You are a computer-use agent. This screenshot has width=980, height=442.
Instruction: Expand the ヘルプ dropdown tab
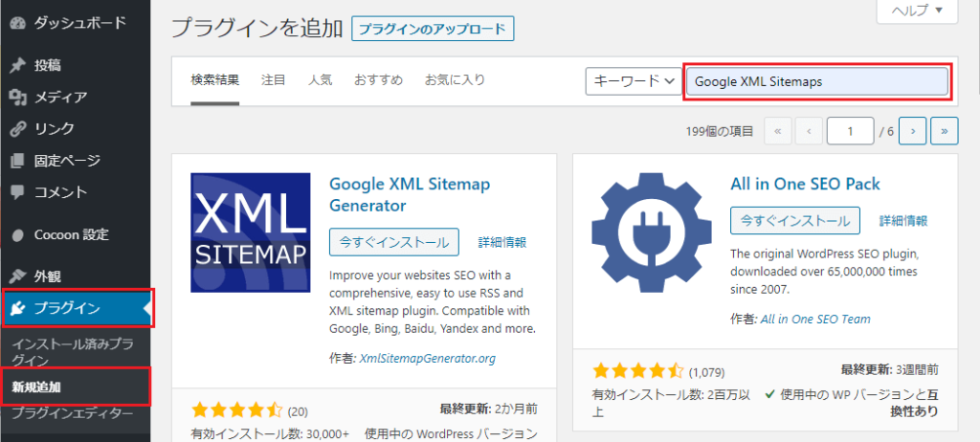point(917,11)
